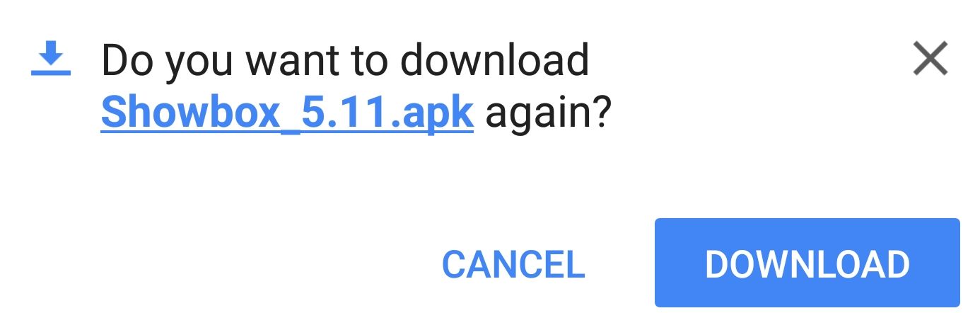Image resolution: width=980 pixels, height=313 pixels.
Task: Click the blue DOWNLOAD button
Action: click(807, 263)
